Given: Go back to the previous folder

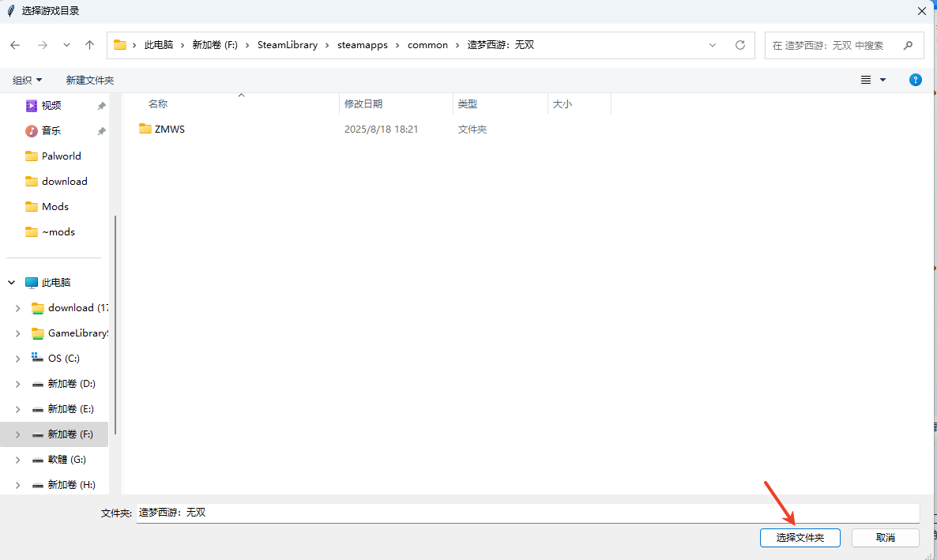Looking at the screenshot, I should coord(15,45).
